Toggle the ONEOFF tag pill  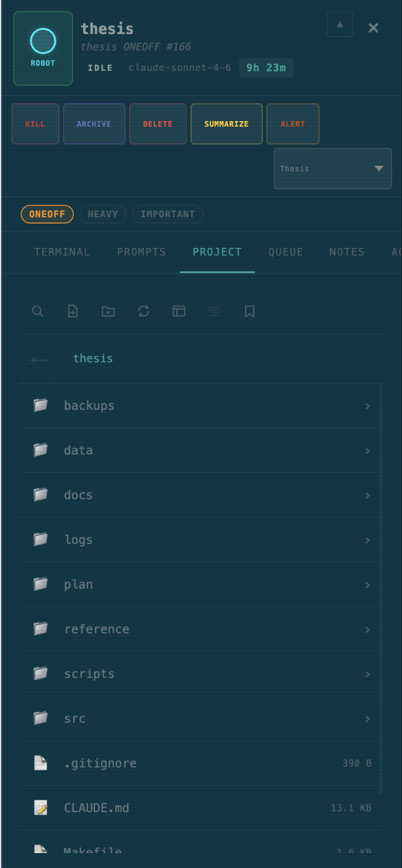pyautogui.click(x=47, y=214)
